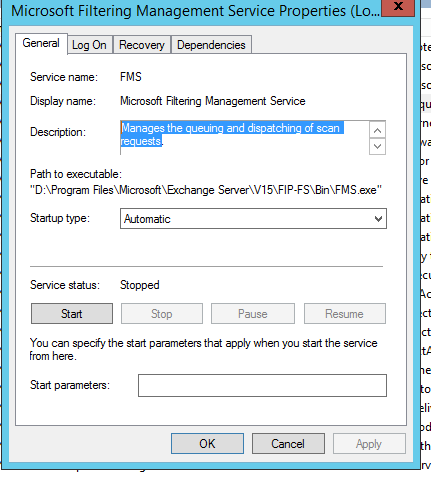Click description scroll down arrow
This screenshot has width=431, height=477.
377,146
